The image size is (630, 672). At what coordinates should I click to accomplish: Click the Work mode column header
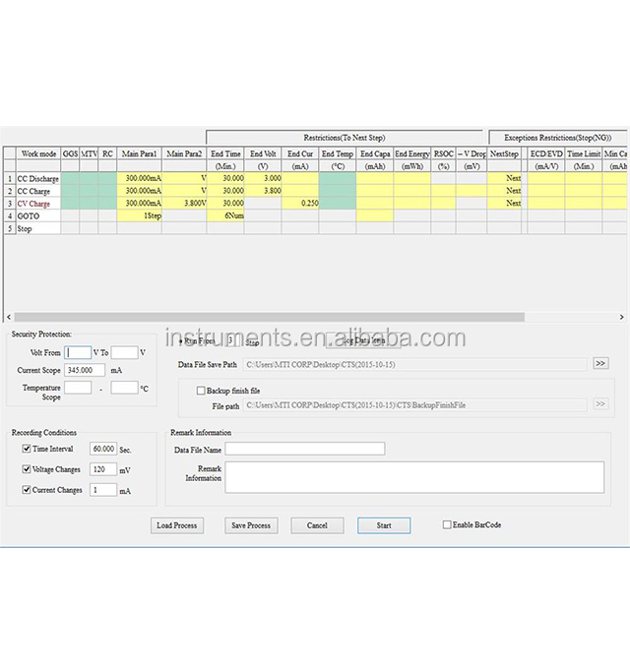tap(38, 154)
